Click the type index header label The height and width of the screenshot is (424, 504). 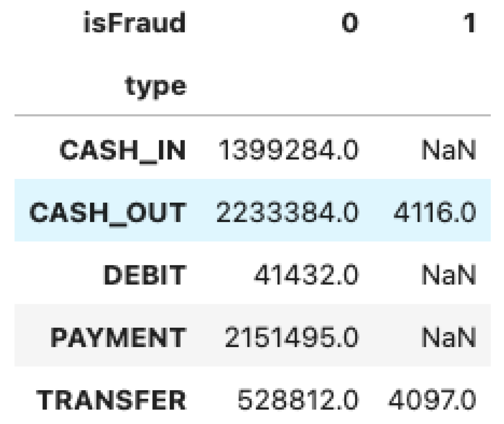click(156, 86)
